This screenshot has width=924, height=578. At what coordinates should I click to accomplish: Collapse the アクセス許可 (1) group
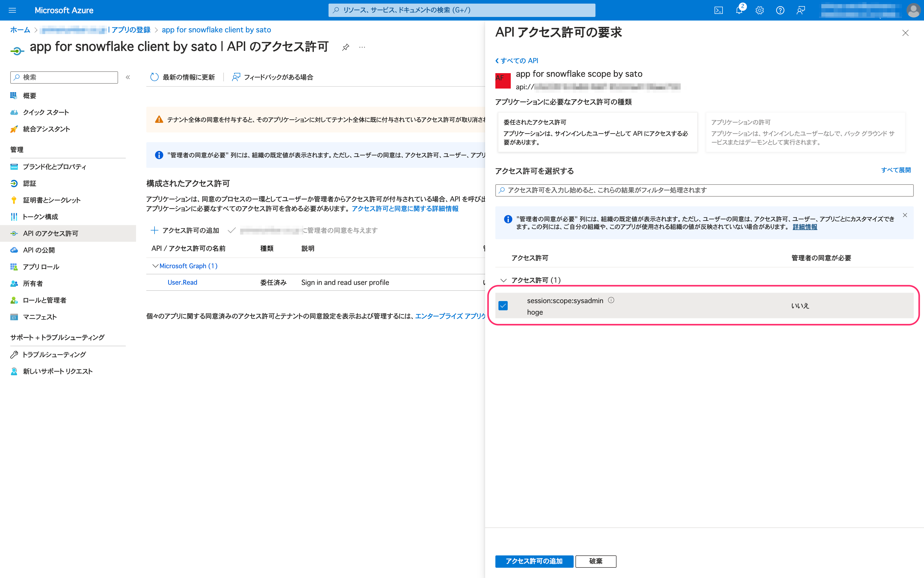pos(504,280)
